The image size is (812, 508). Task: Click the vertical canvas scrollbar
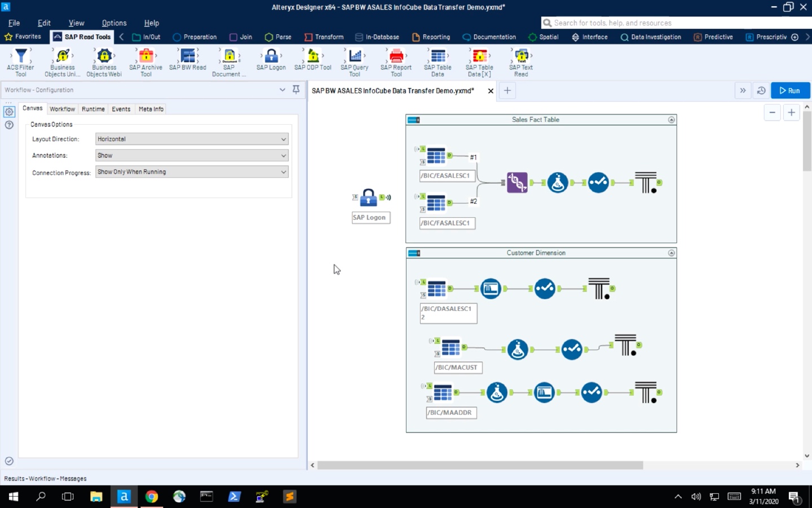click(x=807, y=141)
